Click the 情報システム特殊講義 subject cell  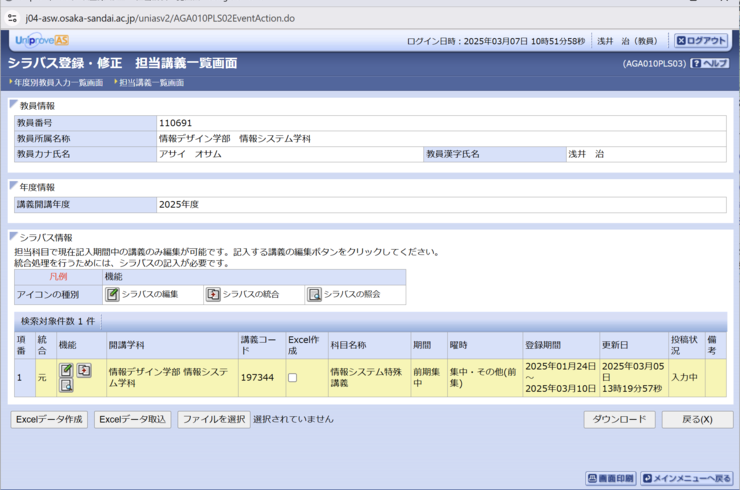(369, 378)
